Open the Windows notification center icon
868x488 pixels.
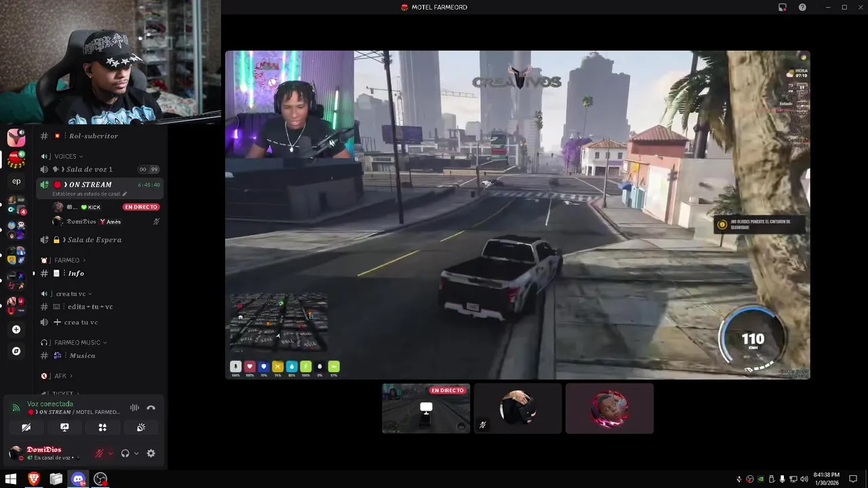853,479
